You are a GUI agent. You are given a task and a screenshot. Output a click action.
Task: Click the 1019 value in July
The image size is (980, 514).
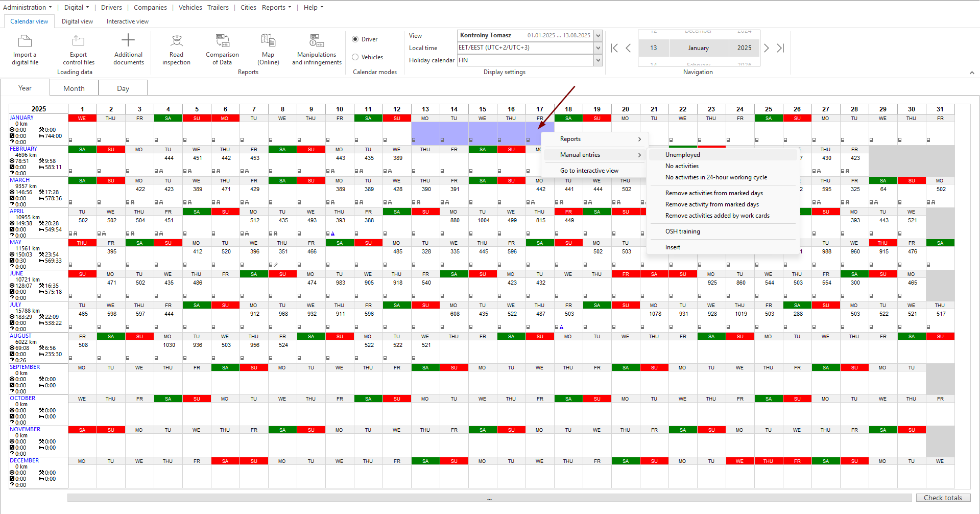click(741, 314)
